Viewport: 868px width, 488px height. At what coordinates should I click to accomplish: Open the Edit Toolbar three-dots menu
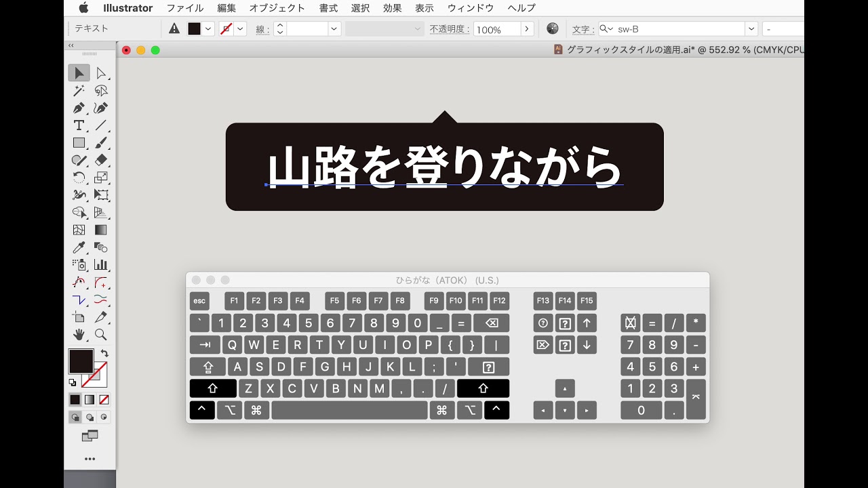(90, 459)
